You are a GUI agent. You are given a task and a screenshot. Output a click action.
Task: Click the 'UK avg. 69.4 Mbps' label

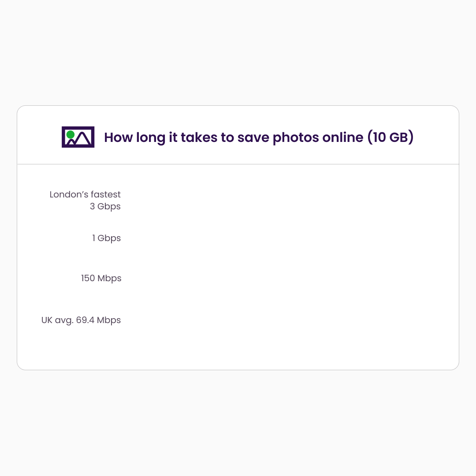[x=81, y=320]
